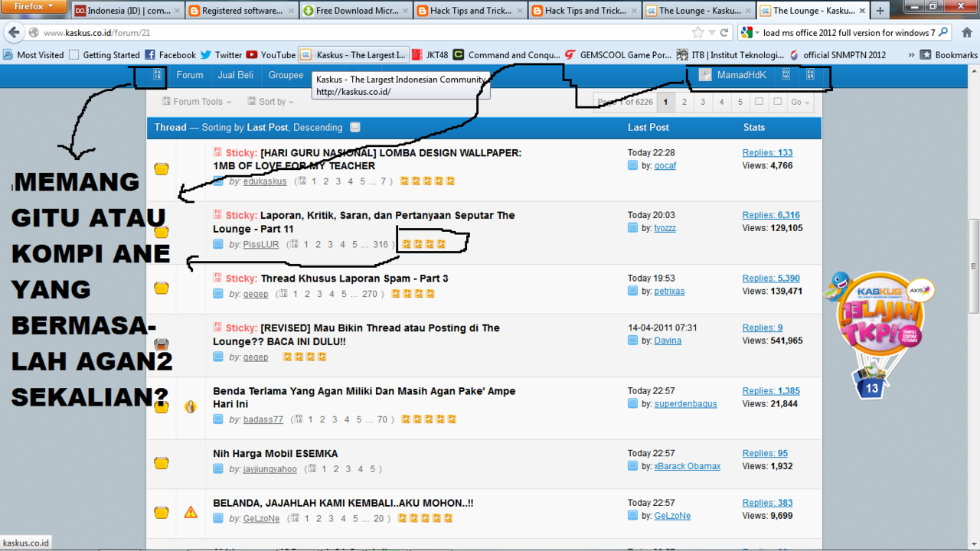Go to first post icon beside PissLUR
Viewport: 980px width, 551px height.
point(218,245)
